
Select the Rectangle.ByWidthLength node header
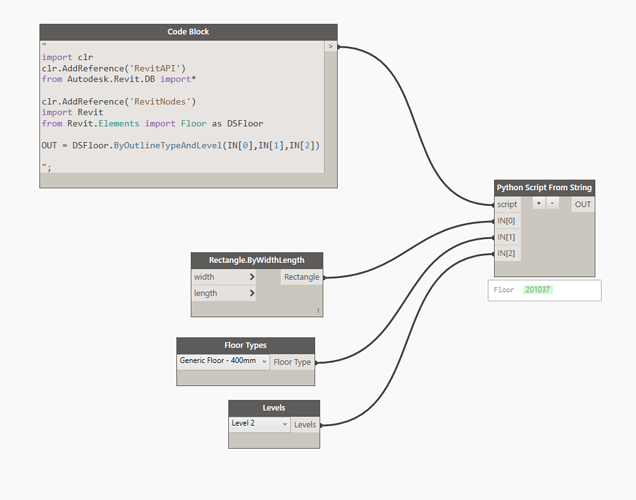pyautogui.click(x=257, y=260)
